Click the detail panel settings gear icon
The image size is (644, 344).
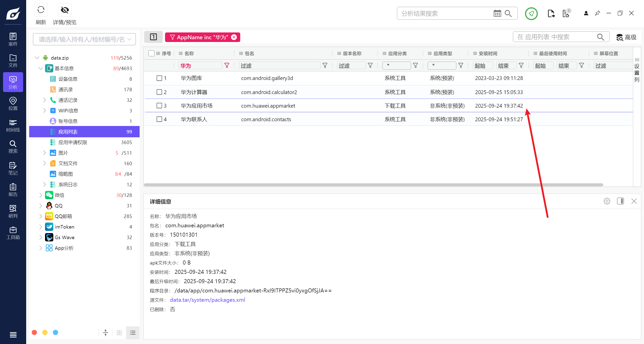pyautogui.click(x=607, y=201)
